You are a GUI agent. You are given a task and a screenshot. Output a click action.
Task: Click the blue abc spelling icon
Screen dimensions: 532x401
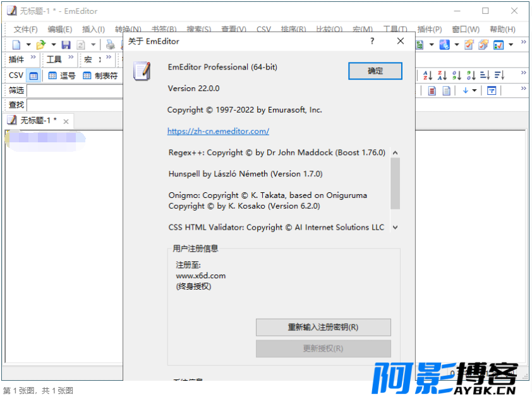point(444,45)
